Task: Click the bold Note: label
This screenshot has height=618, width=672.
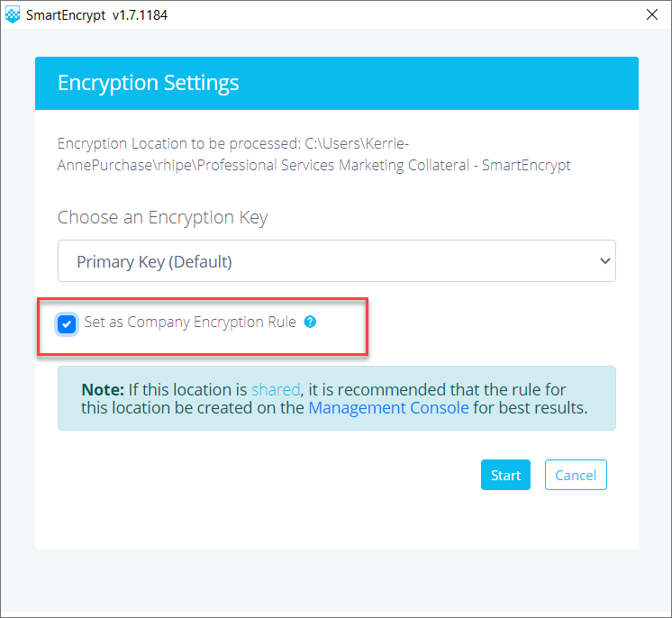Action: tap(103, 389)
